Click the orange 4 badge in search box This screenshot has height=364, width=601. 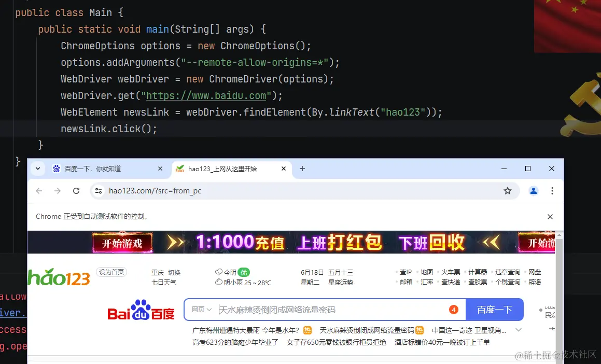(x=453, y=310)
